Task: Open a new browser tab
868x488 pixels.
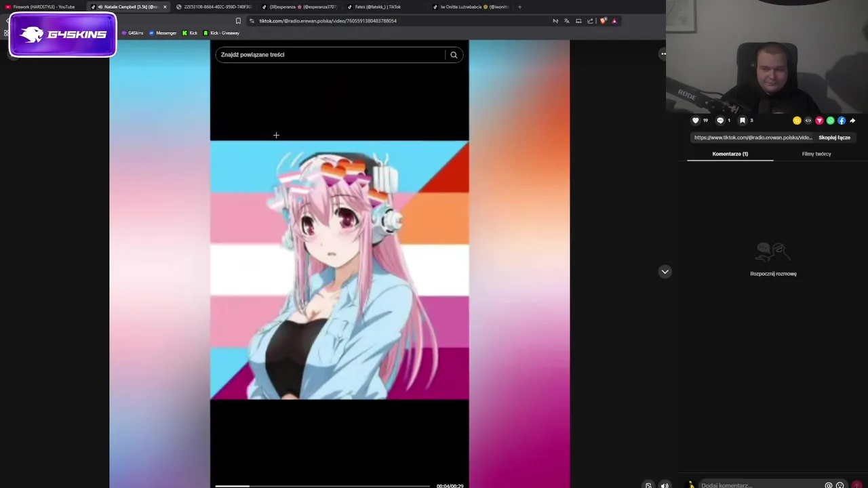Action: pos(519,7)
